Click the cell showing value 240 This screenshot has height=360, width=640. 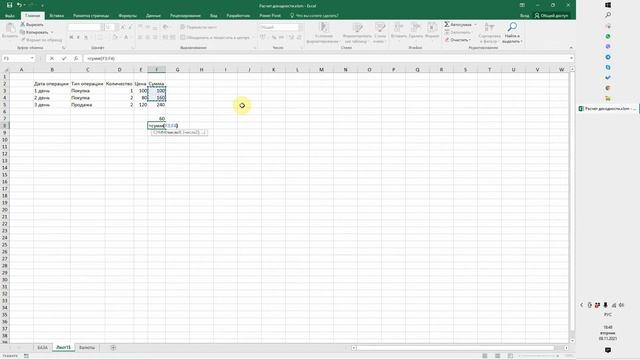tap(157, 104)
